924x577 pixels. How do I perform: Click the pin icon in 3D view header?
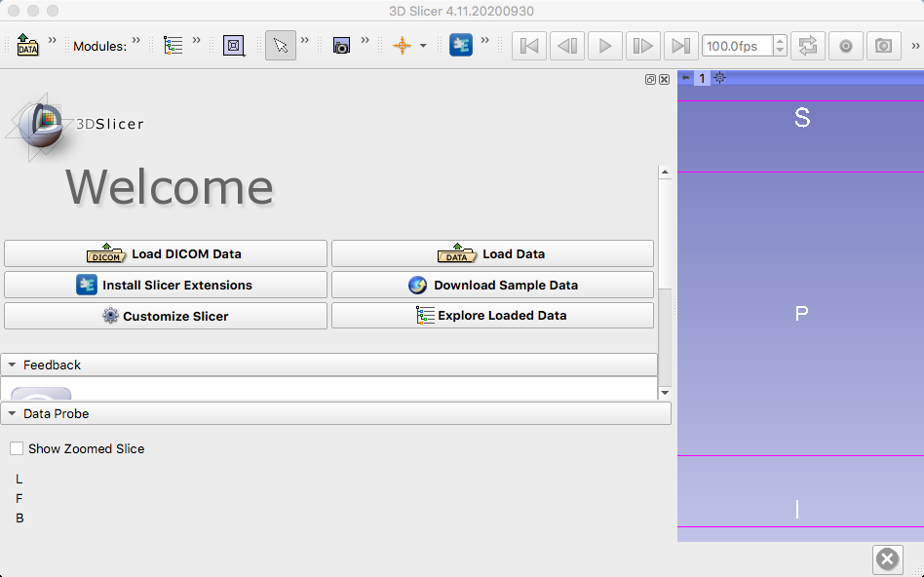point(686,78)
